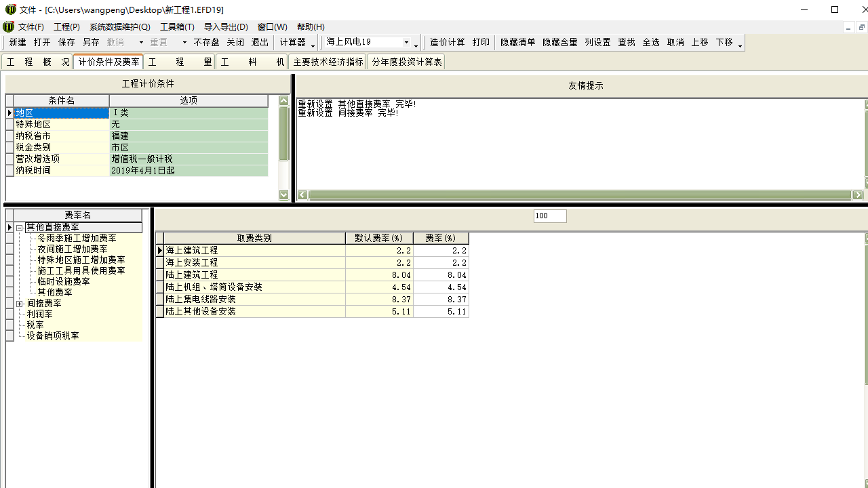Select 临时设施费率 in the rate tree
The image size is (868, 488).
point(64,282)
